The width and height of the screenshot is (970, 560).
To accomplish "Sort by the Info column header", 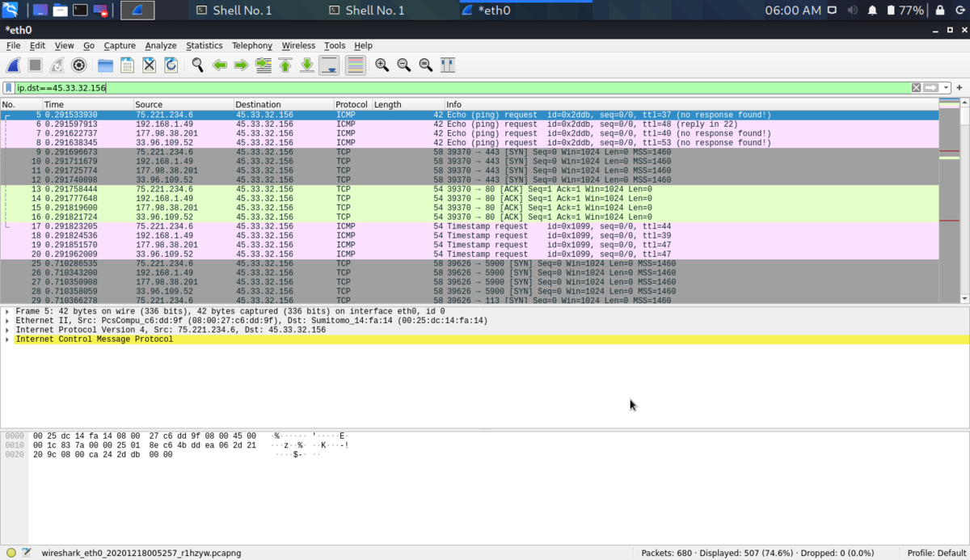I will [691, 104].
